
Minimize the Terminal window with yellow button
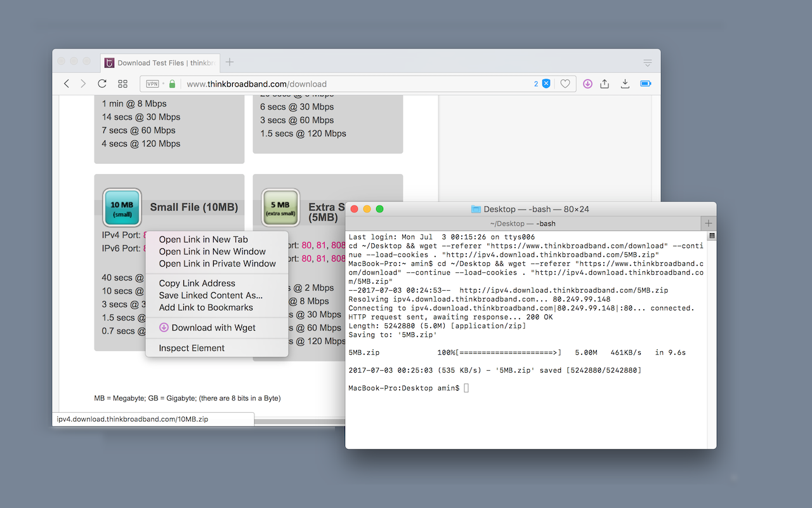click(x=367, y=209)
